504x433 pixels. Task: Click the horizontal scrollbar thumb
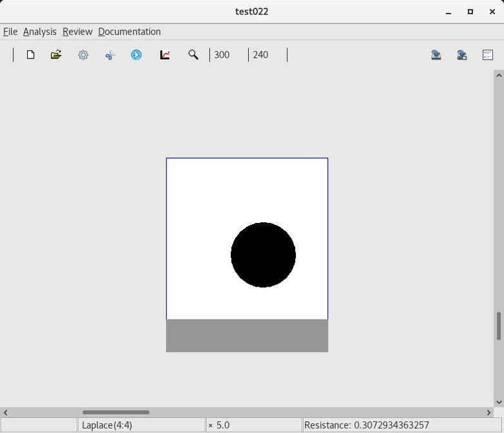pos(116,412)
